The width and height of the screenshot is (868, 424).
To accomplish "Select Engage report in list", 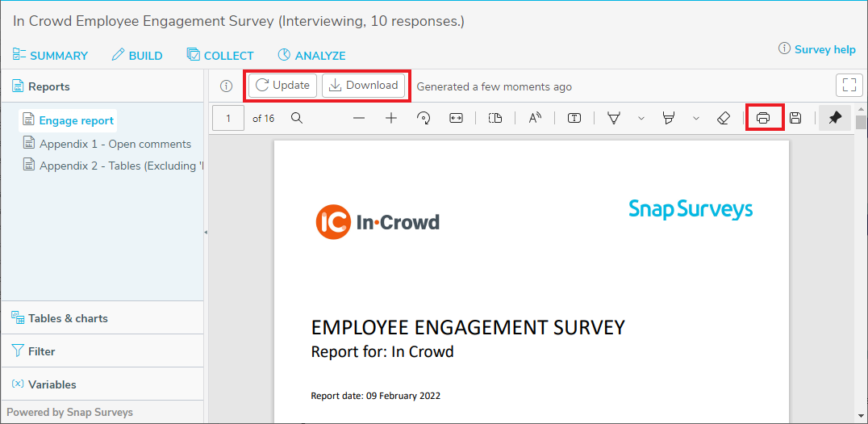I will point(69,120).
